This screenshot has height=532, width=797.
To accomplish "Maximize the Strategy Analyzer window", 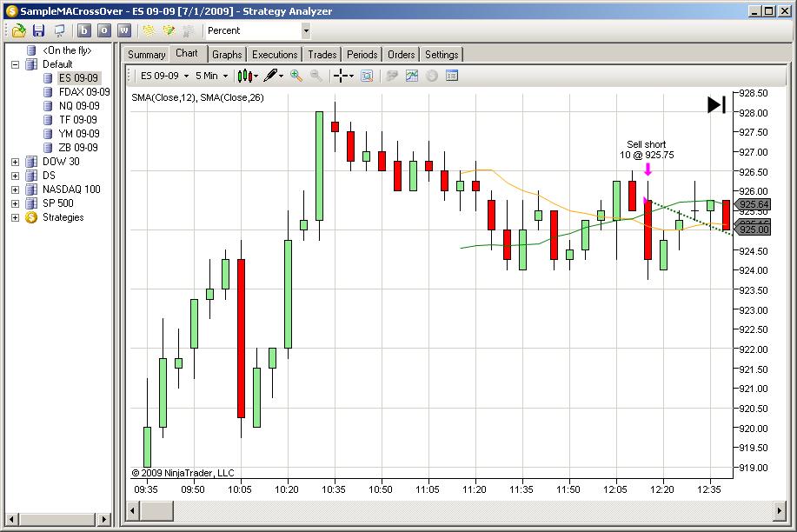I will [769, 11].
